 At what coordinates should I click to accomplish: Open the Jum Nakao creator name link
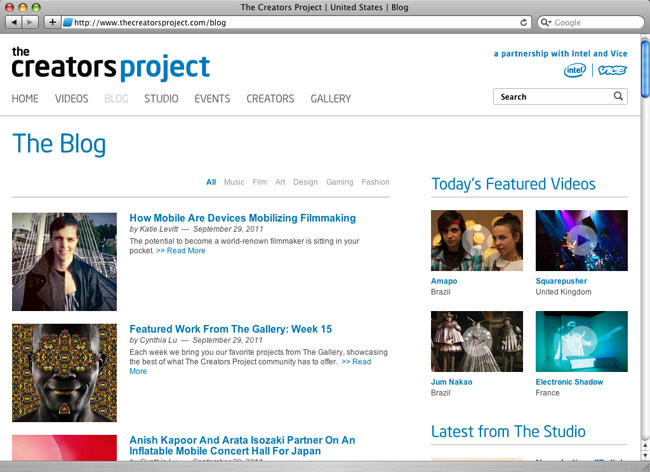pyautogui.click(x=451, y=382)
